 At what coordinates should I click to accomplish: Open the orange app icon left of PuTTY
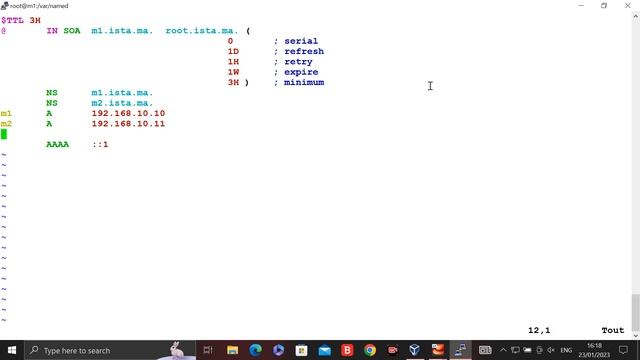point(438,350)
